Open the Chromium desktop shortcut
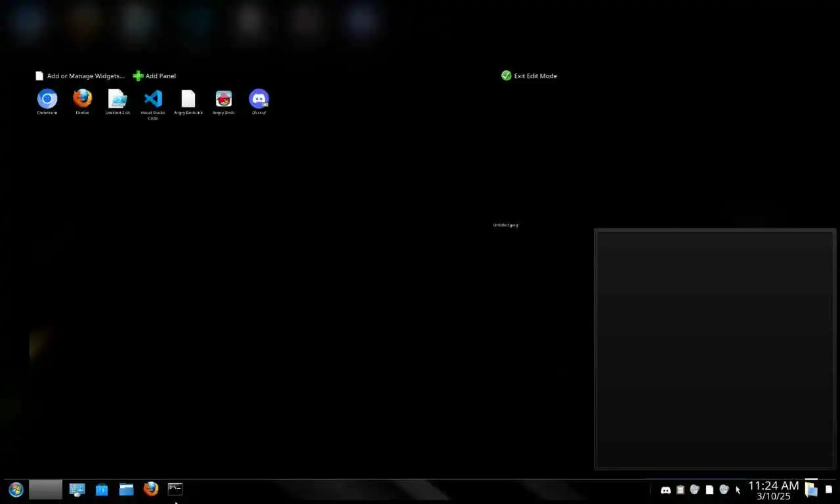The width and height of the screenshot is (840, 504). pyautogui.click(x=47, y=102)
